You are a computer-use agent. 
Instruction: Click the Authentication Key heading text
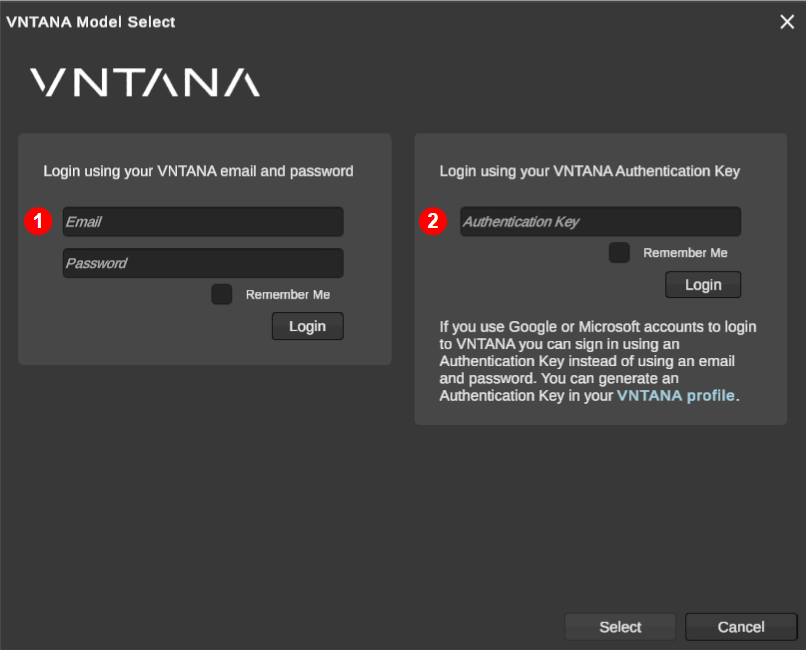[x=599, y=171]
